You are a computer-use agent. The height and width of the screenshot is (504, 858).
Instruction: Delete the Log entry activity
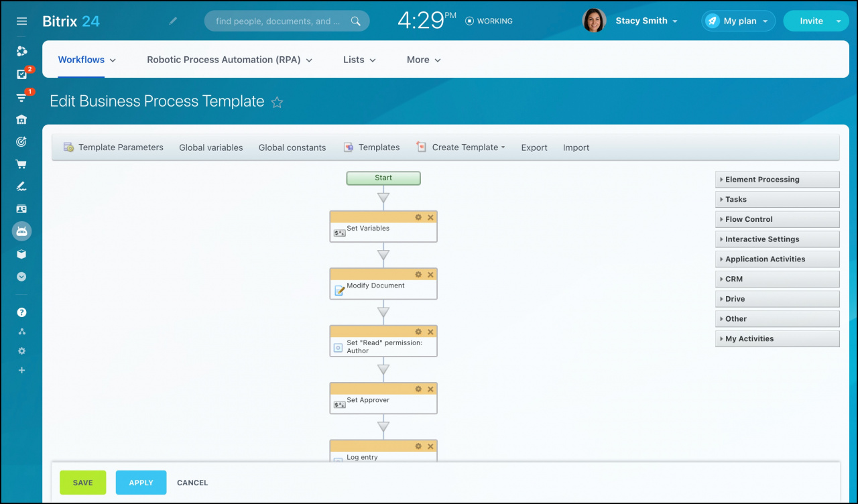(x=430, y=446)
